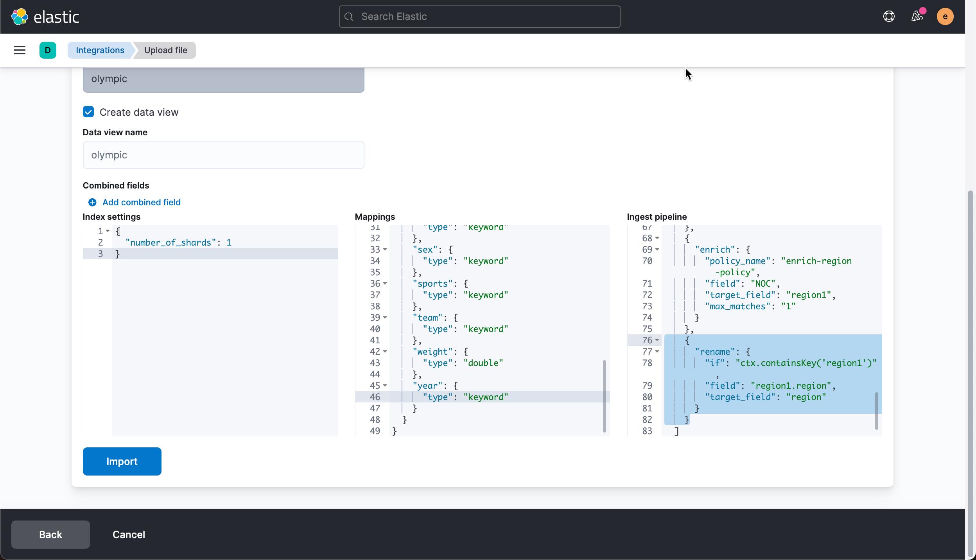
Task: Click the Elastic logo
Action: pos(45,17)
